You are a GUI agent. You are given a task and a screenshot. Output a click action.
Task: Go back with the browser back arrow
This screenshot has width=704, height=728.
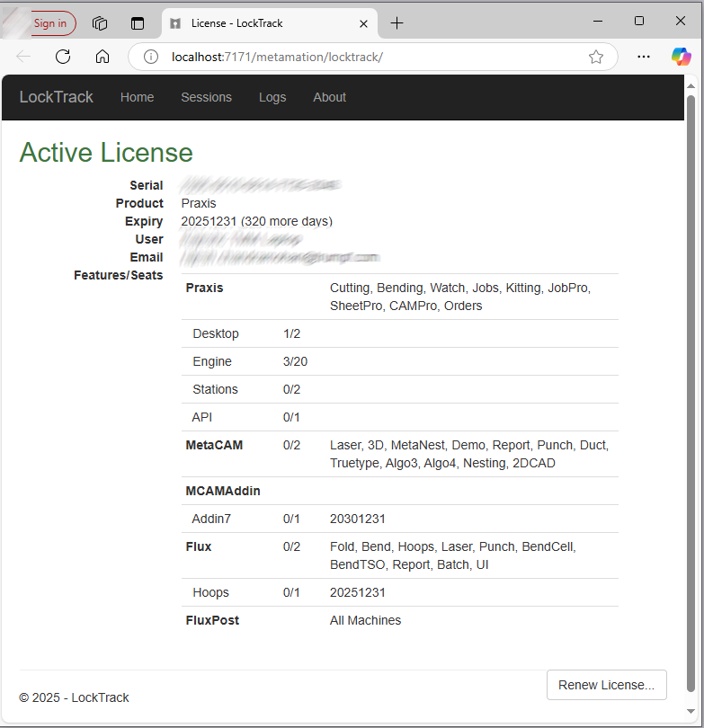pos(23,57)
